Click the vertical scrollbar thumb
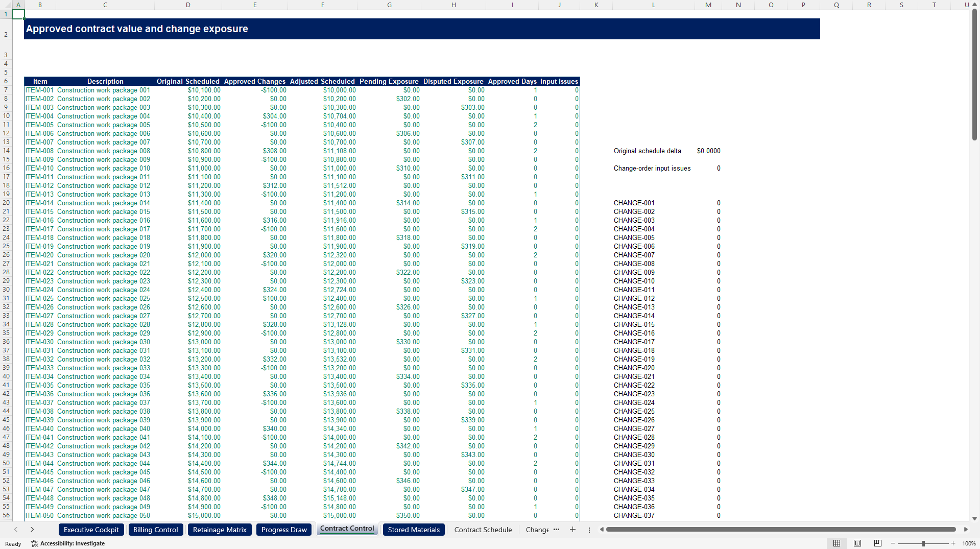The height and width of the screenshot is (549, 980). tap(974, 74)
